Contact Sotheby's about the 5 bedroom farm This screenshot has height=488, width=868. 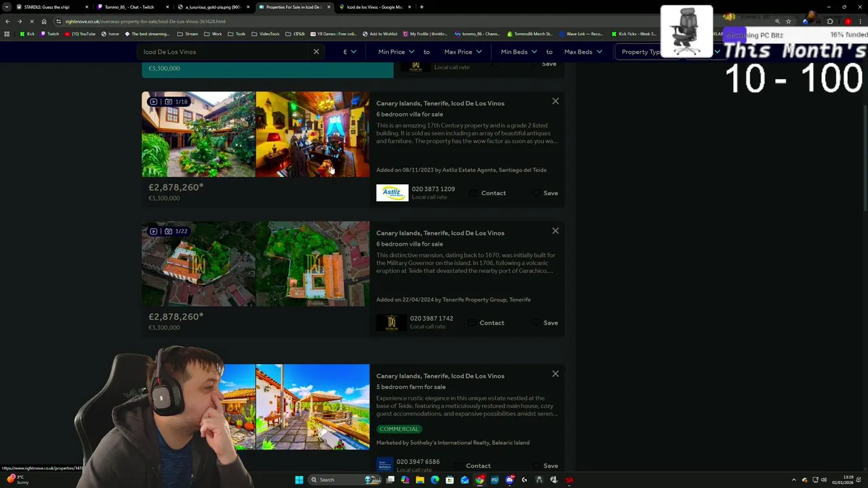pos(473,466)
